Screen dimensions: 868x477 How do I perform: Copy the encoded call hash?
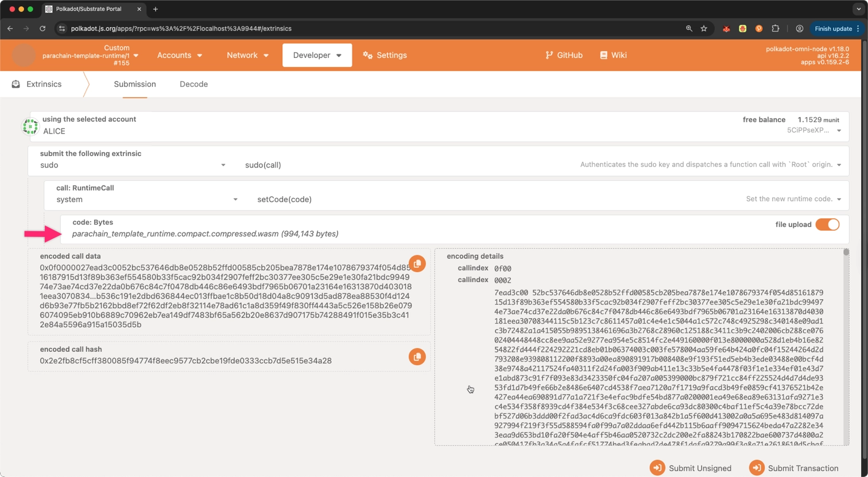[x=417, y=356]
